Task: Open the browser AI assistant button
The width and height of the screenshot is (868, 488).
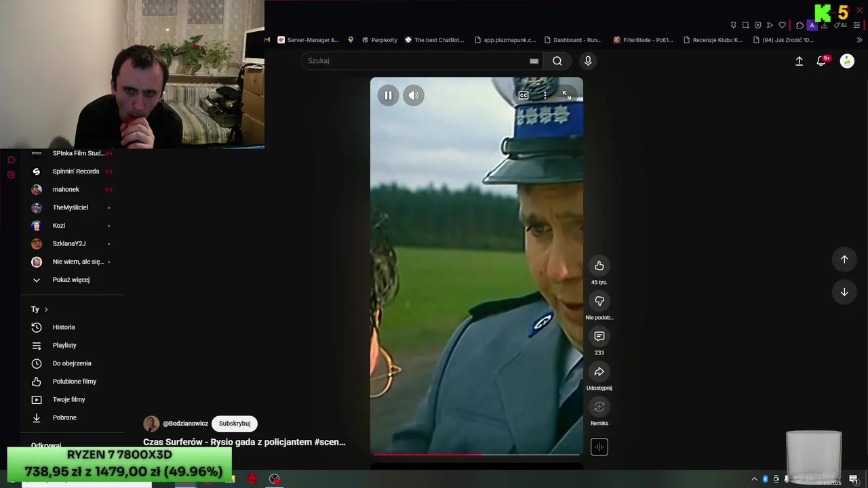Action: point(841,25)
